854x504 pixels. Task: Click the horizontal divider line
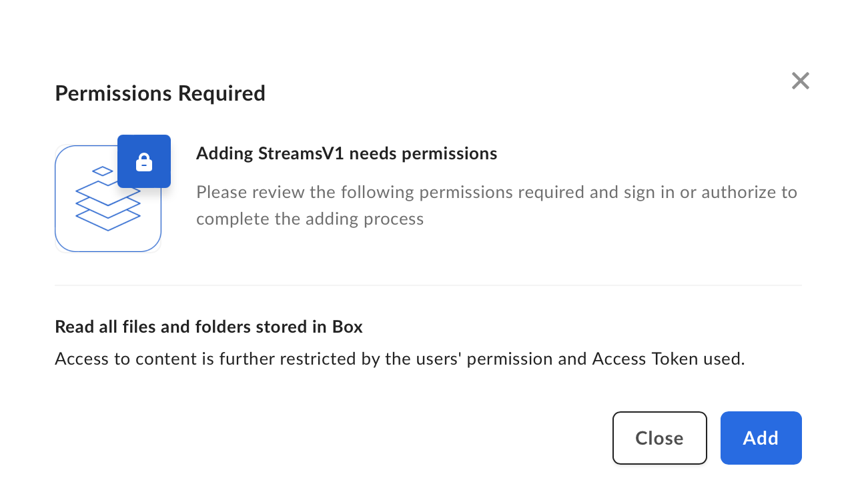(428, 285)
